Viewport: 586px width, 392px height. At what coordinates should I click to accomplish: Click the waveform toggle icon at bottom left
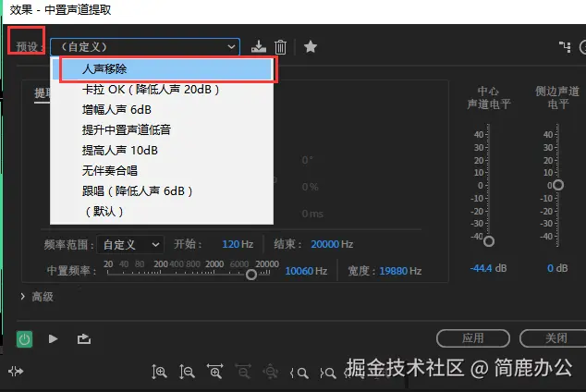(x=16, y=372)
